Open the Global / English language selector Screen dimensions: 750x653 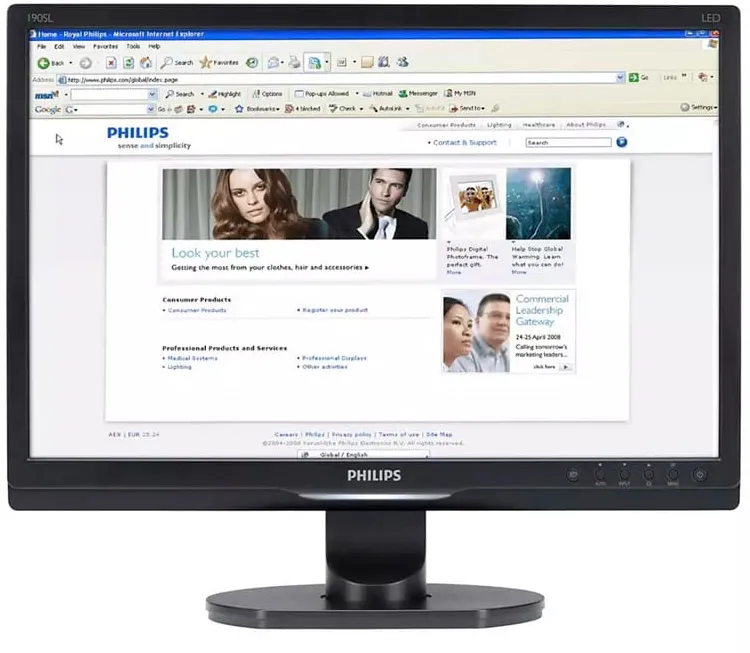click(x=364, y=454)
